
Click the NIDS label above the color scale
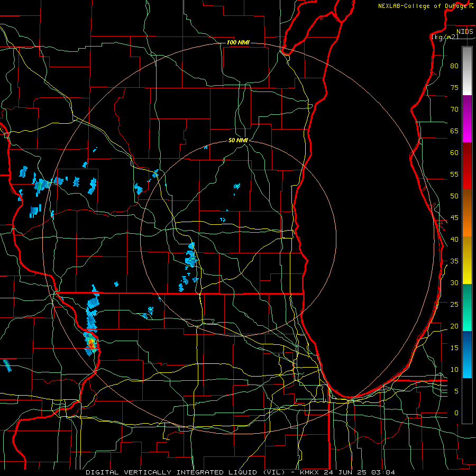465,32
